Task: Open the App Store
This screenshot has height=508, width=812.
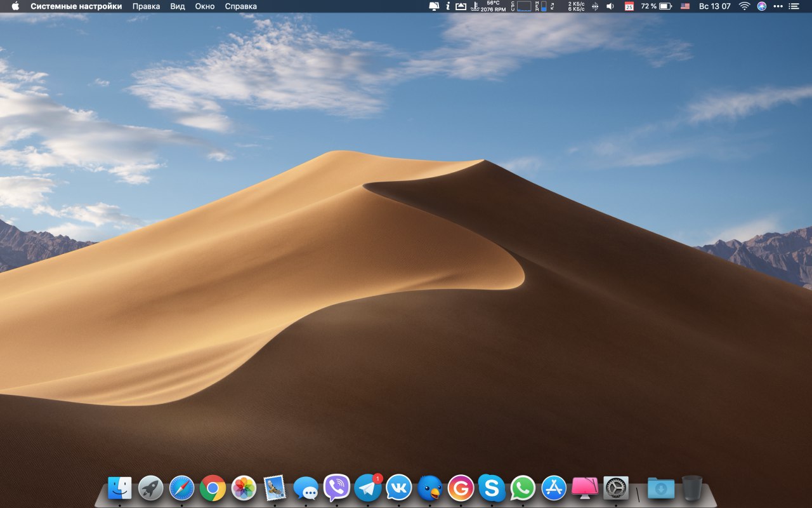Action: point(554,488)
